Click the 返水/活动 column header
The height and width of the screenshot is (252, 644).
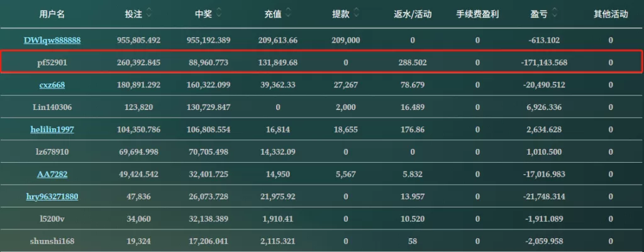pyautogui.click(x=413, y=13)
